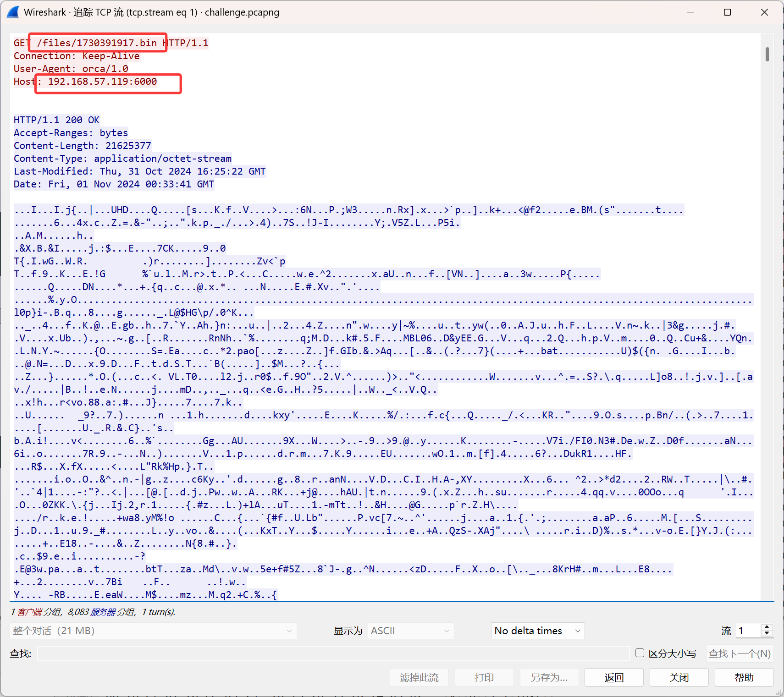784x697 pixels.
Task: Click the packet count status text below stream
Action: click(93, 612)
